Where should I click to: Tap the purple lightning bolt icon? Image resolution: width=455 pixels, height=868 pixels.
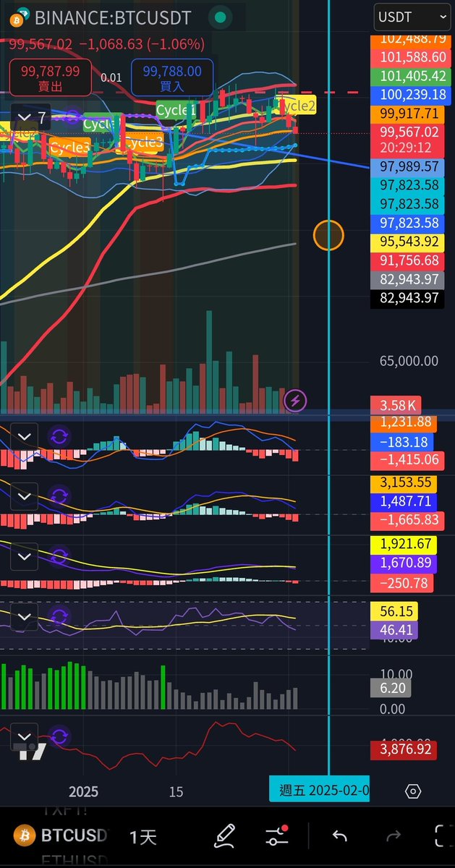click(295, 399)
